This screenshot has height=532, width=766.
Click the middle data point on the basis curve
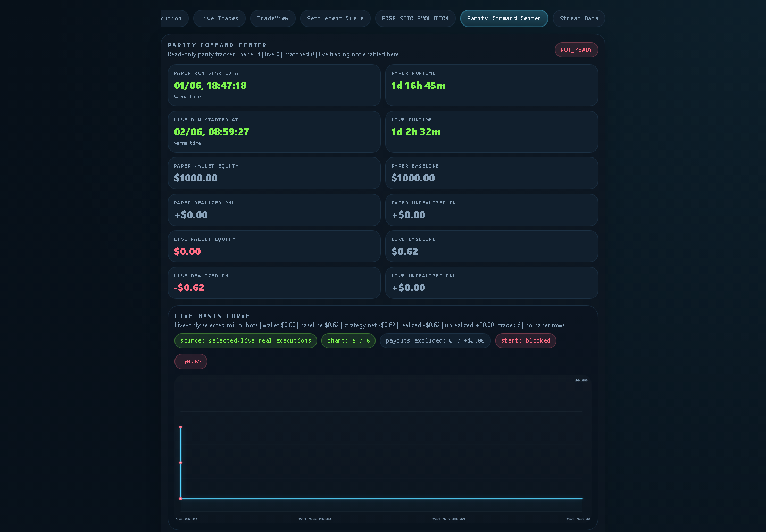(181, 463)
